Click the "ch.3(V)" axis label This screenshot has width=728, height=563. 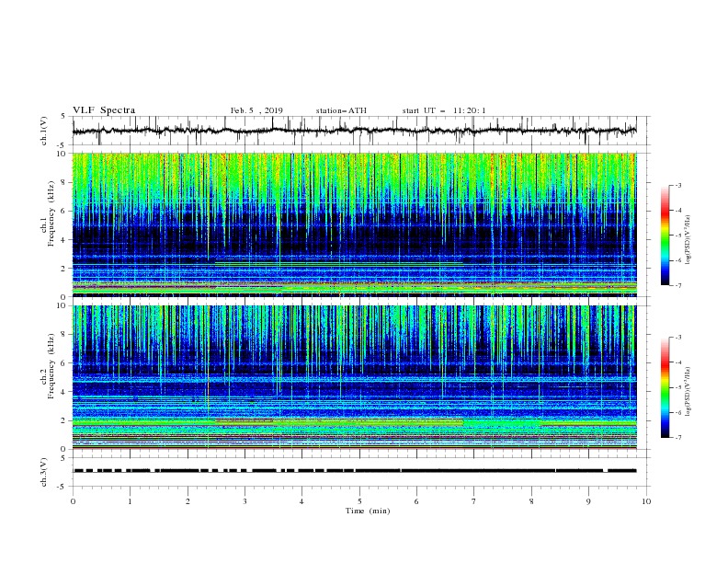[x=44, y=472]
